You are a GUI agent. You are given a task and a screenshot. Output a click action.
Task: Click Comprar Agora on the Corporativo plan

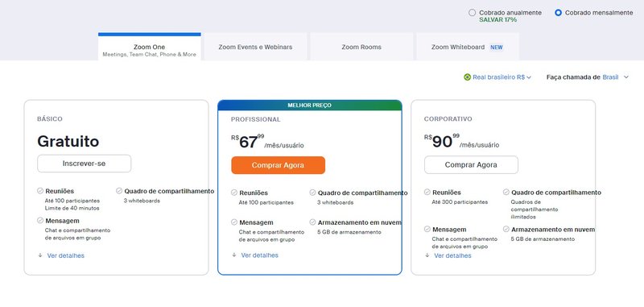pyautogui.click(x=471, y=165)
